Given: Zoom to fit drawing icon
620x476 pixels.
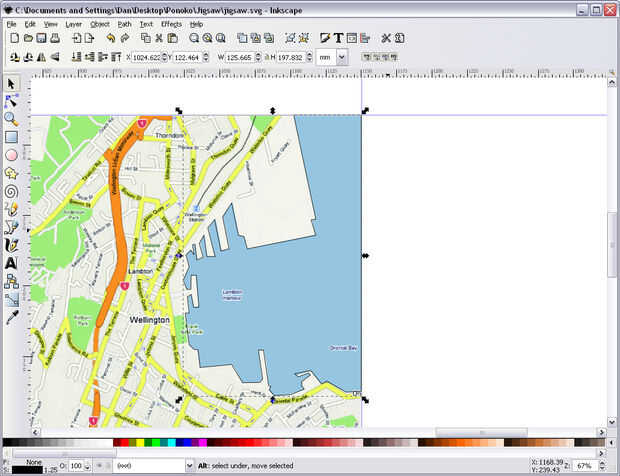Looking at the screenshot, I should tap(207, 38).
